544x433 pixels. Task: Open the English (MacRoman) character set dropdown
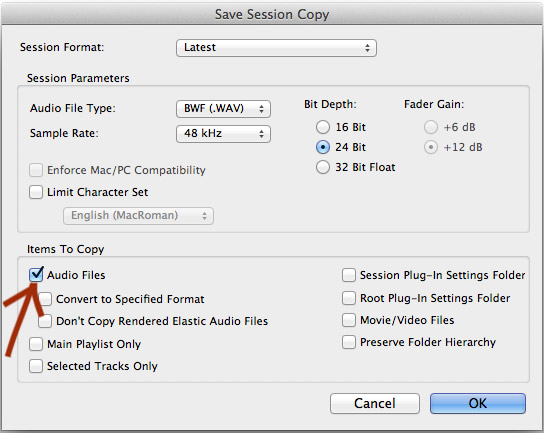pos(138,216)
